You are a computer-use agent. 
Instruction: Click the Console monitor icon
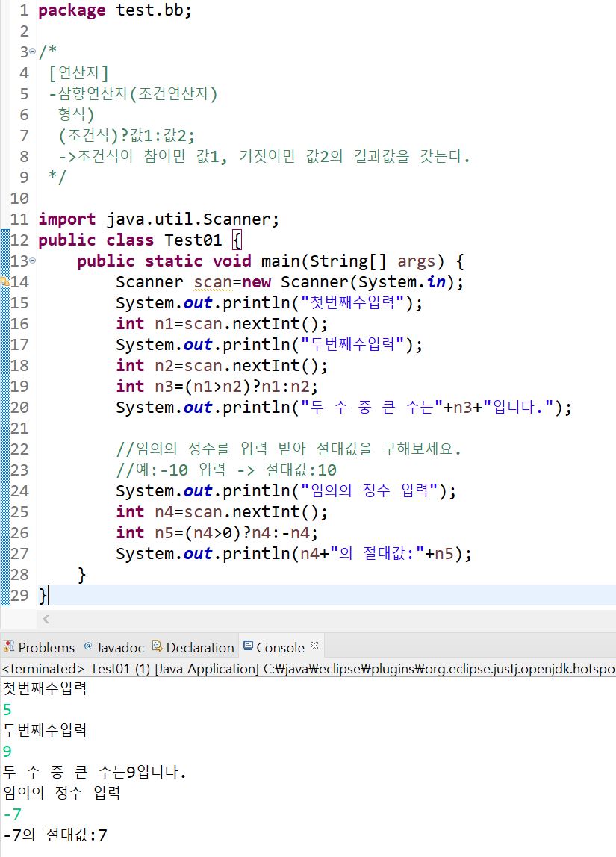click(x=248, y=646)
